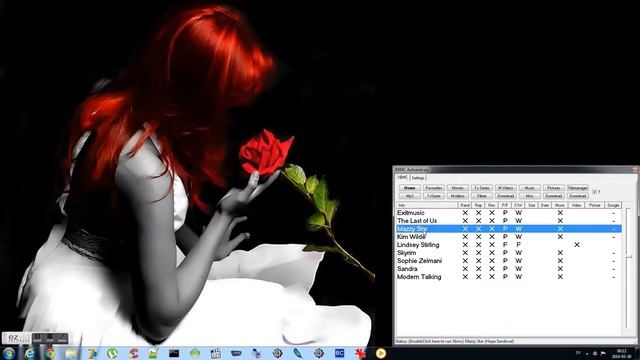This screenshot has height=360, width=640.
Task: Switch to the XBMC tab
Action: coord(403,178)
